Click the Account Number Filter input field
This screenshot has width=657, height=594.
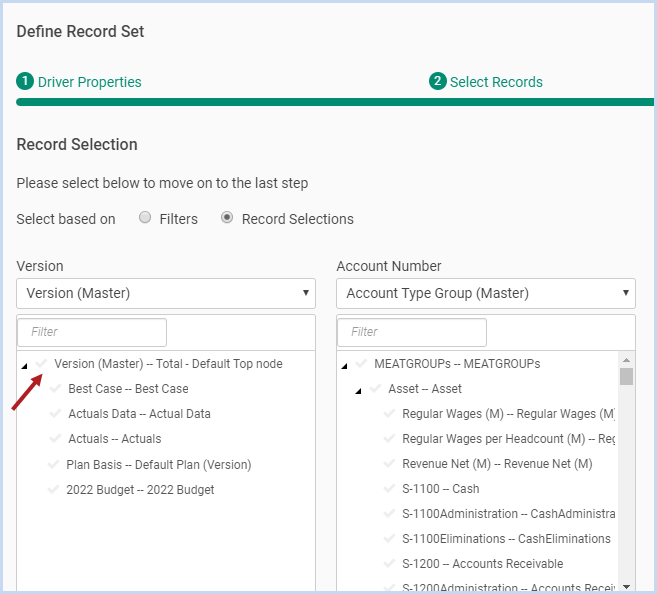point(412,332)
